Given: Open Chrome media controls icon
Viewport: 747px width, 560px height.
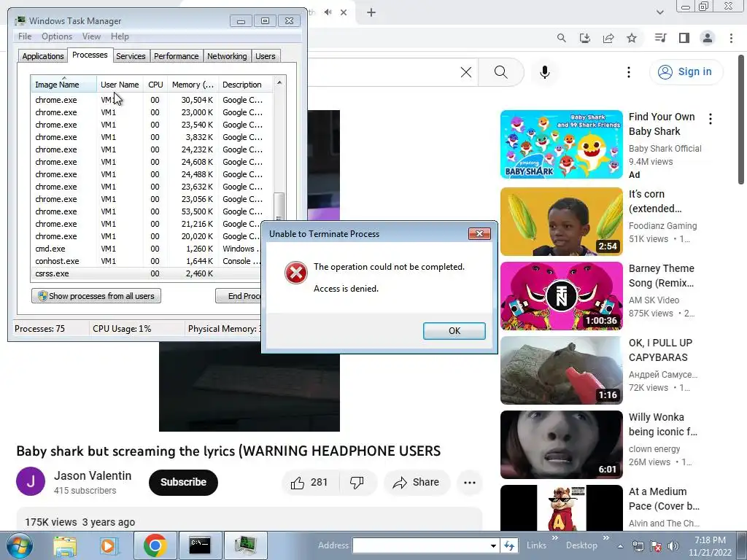Looking at the screenshot, I should coord(660,38).
